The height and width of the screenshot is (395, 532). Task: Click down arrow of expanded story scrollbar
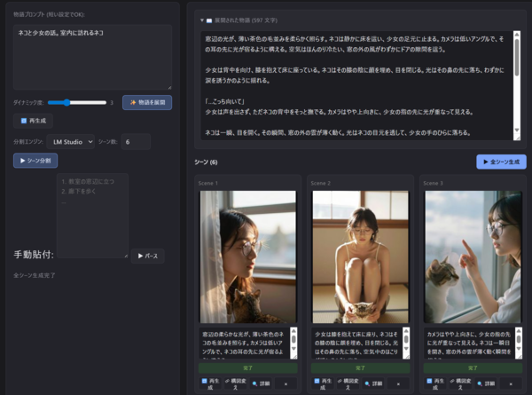point(517,130)
